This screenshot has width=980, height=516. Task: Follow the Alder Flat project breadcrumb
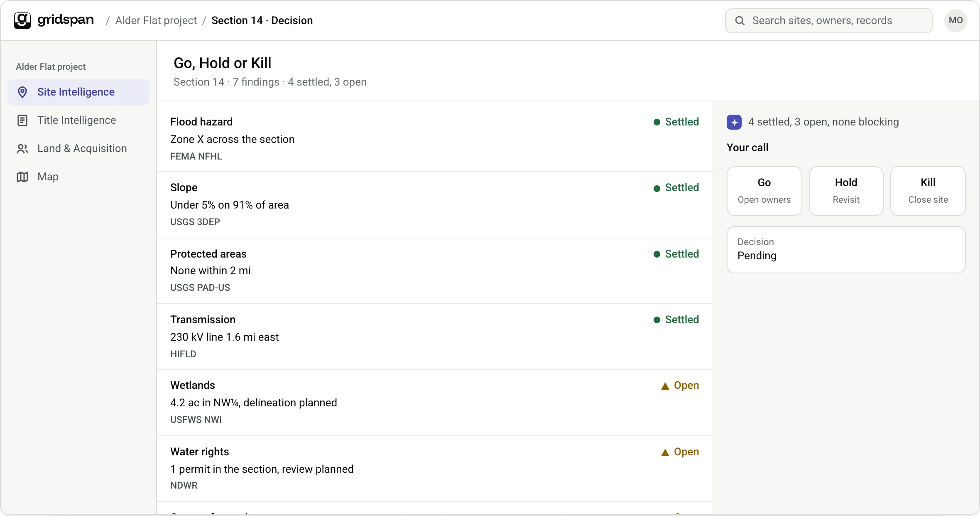pos(156,20)
